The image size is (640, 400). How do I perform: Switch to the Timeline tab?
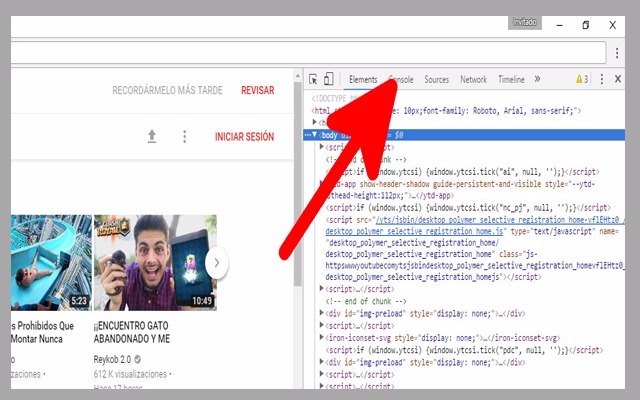click(510, 79)
